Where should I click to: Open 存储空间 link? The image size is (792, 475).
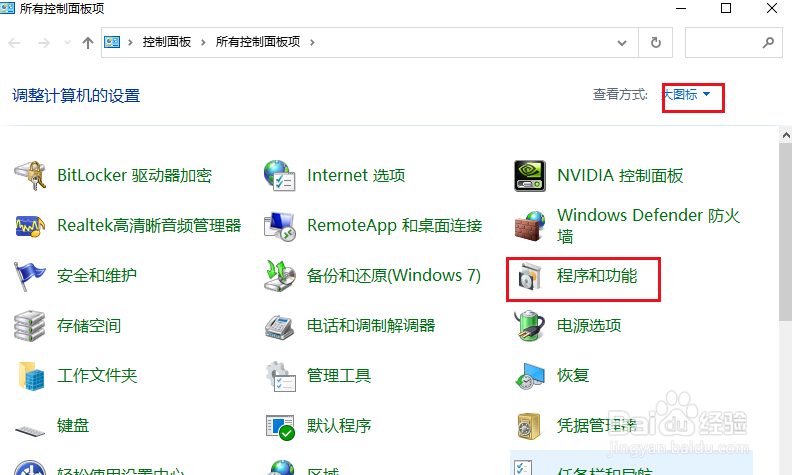coord(89,325)
